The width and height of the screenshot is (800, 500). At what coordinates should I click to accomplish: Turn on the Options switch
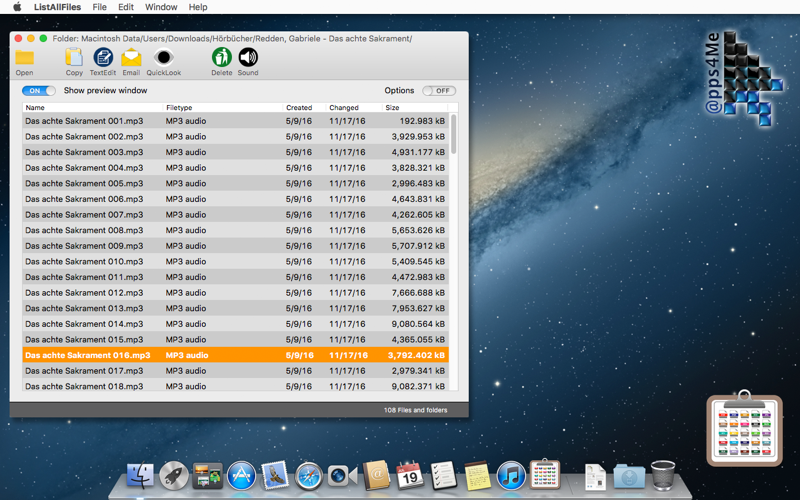(x=439, y=91)
